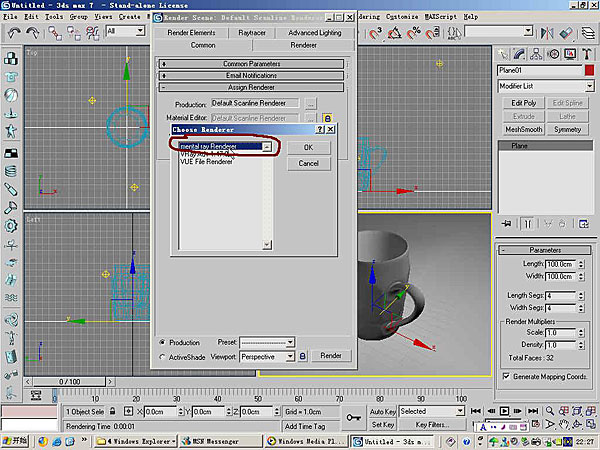Click OK in Choose Renderer dialog
This screenshot has width=600, height=450.
point(308,147)
